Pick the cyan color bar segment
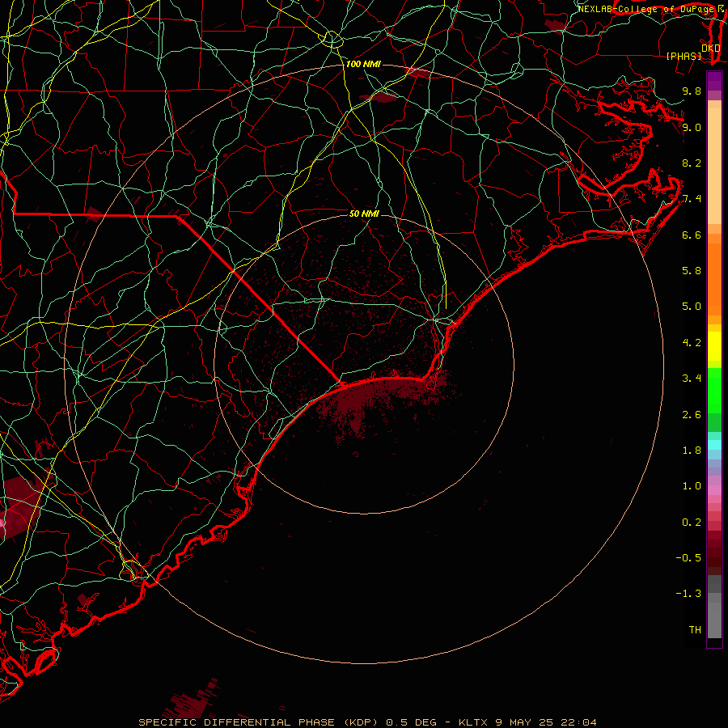This screenshot has height=728, width=728. 714,445
